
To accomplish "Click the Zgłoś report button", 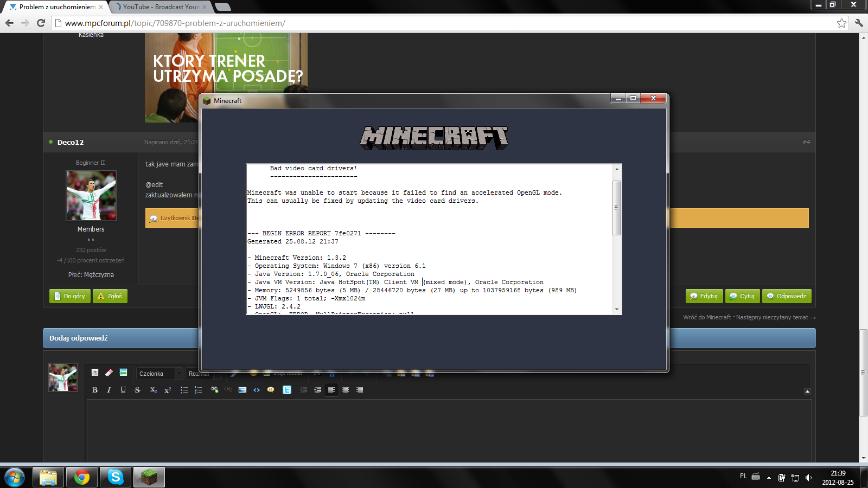I will point(110,296).
